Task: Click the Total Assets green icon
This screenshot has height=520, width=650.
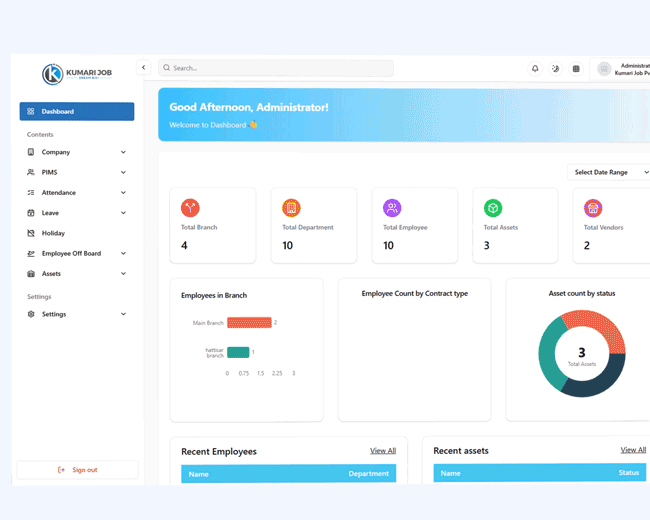Action: [493, 208]
